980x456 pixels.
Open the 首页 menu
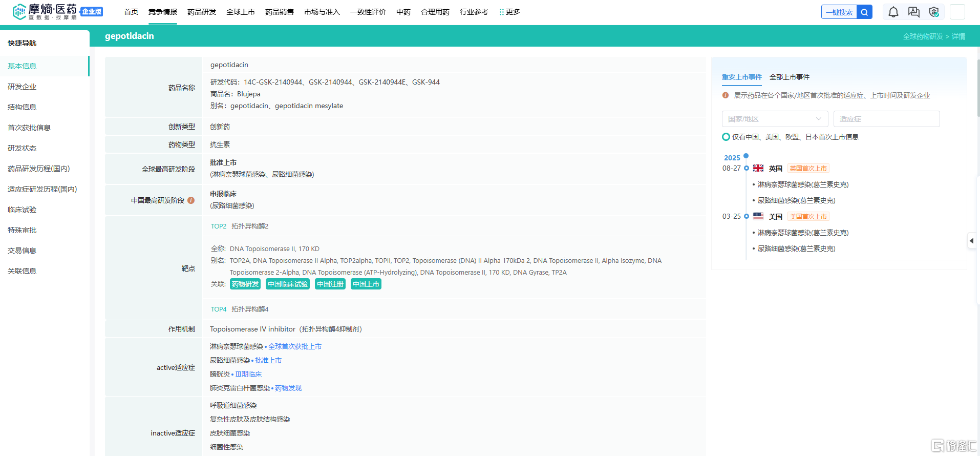click(x=131, y=12)
